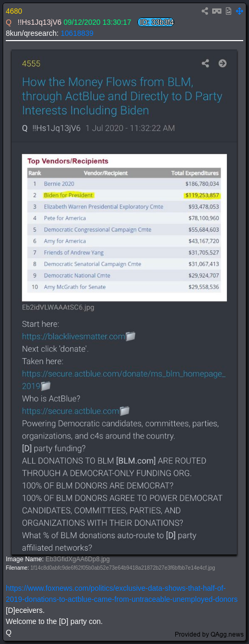The height and width of the screenshot is (644, 249).
Task: Click the blue move arrows icon
Action: pyautogui.click(x=240, y=11)
